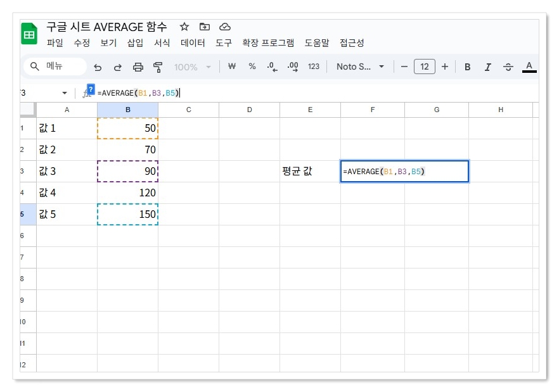Select cell containing 값 2
559x392 pixels.
67,149
